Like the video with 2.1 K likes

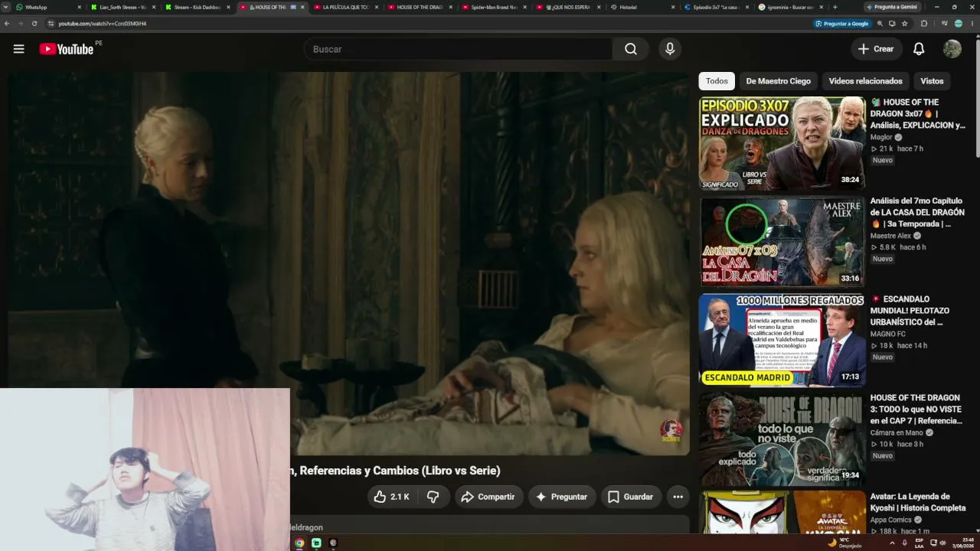tap(391, 497)
